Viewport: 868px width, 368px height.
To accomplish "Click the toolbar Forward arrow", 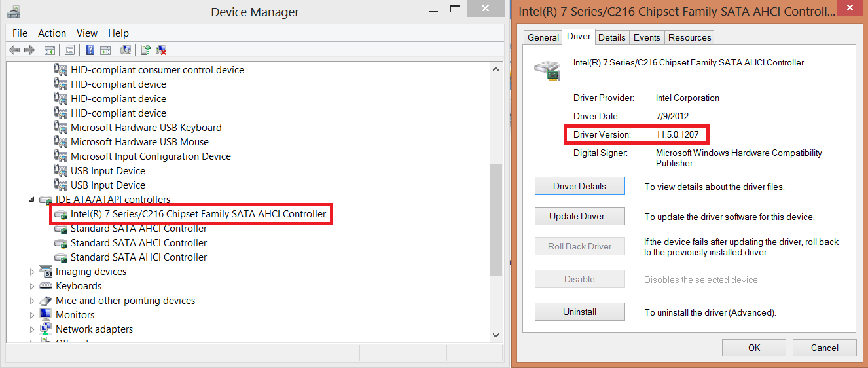I will (x=29, y=50).
